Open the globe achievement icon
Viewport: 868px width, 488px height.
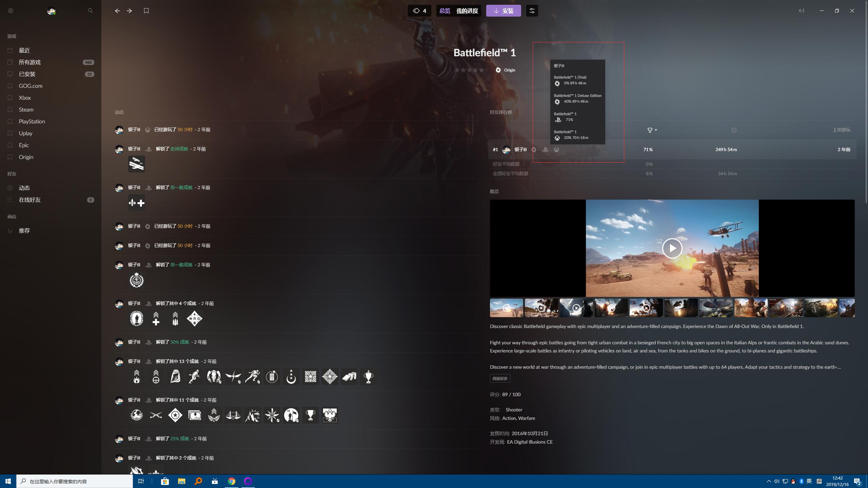pyautogui.click(x=137, y=415)
